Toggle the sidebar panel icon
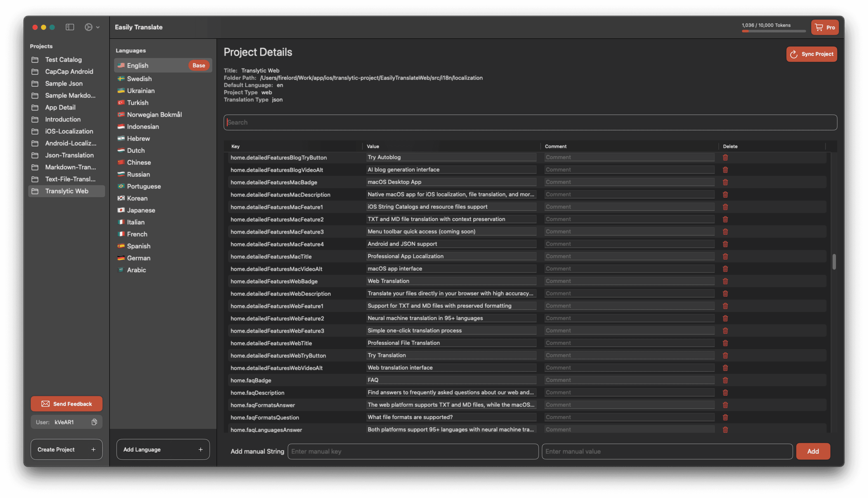Viewport: 868px width, 498px height. 70,27
